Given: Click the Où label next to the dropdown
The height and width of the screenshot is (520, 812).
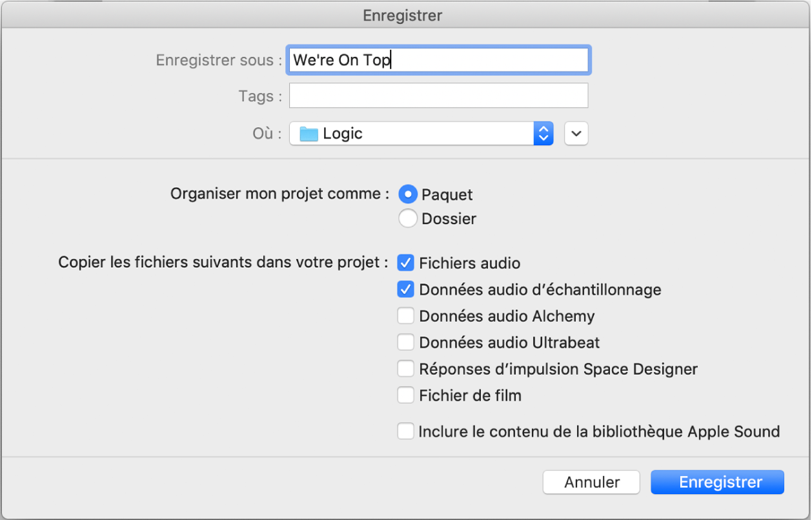Looking at the screenshot, I should pos(265,134).
